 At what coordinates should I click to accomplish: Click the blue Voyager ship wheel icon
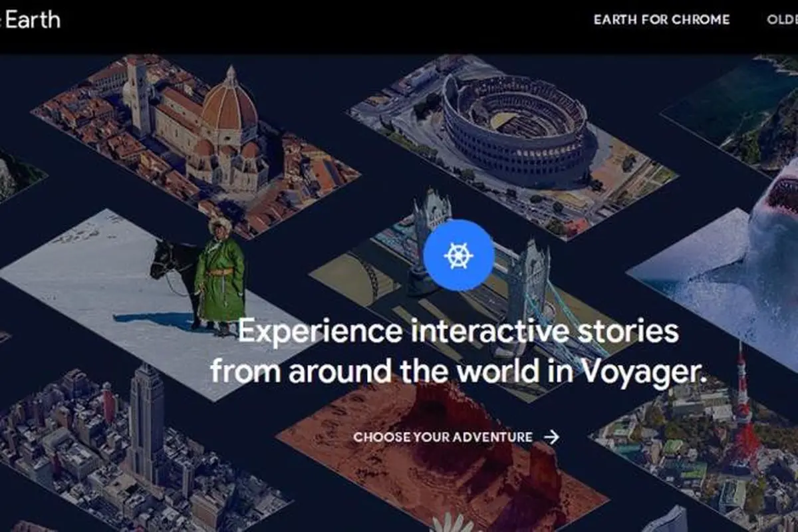(x=459, y=255)
